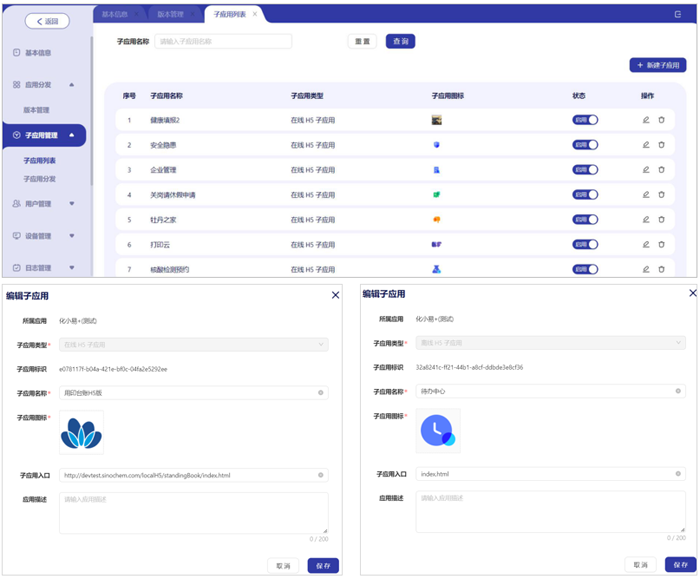The height and width of the screenshot is (579, 700).
Task: Click the logout icon at top right
Action: pos(678,14)
